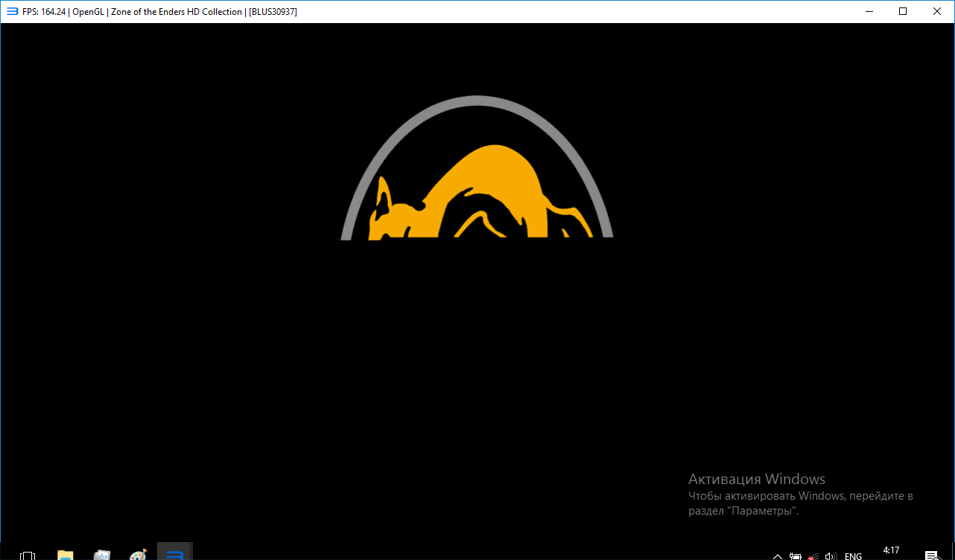Expand the hidden tray icons chevron

[777, 556]
